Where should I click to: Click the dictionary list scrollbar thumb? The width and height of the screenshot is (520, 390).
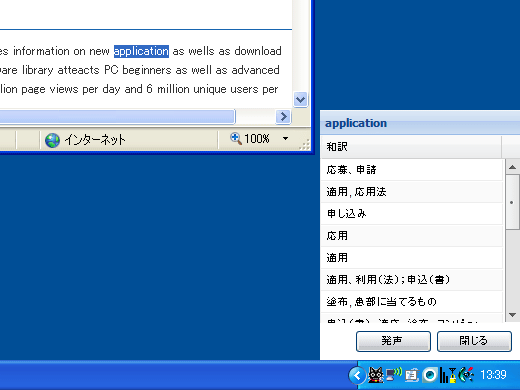(512, 202)
